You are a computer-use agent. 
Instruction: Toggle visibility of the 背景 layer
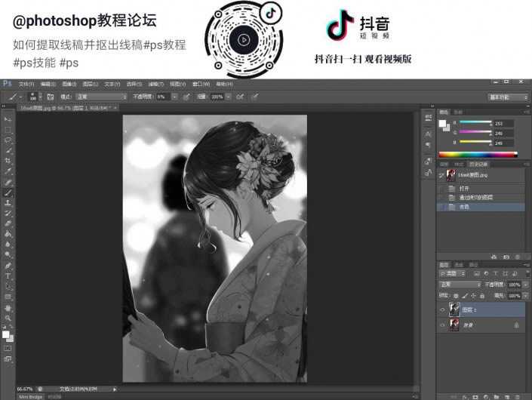[442, 325]
